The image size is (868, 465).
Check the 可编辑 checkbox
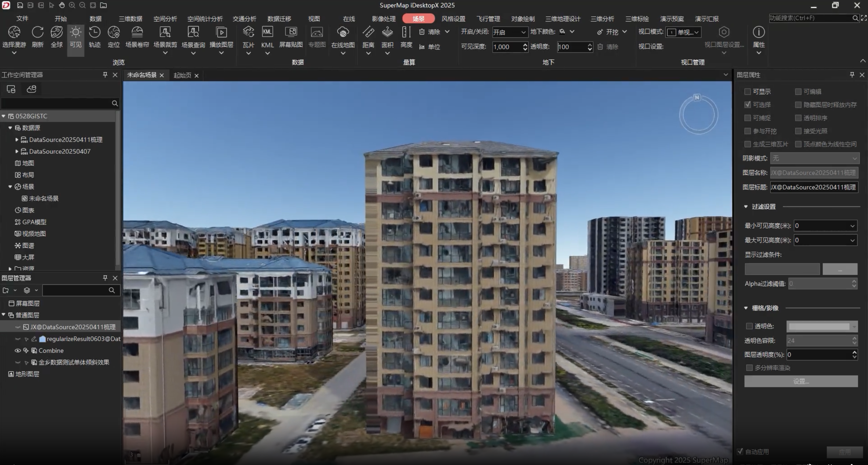[x=798, y=92]
